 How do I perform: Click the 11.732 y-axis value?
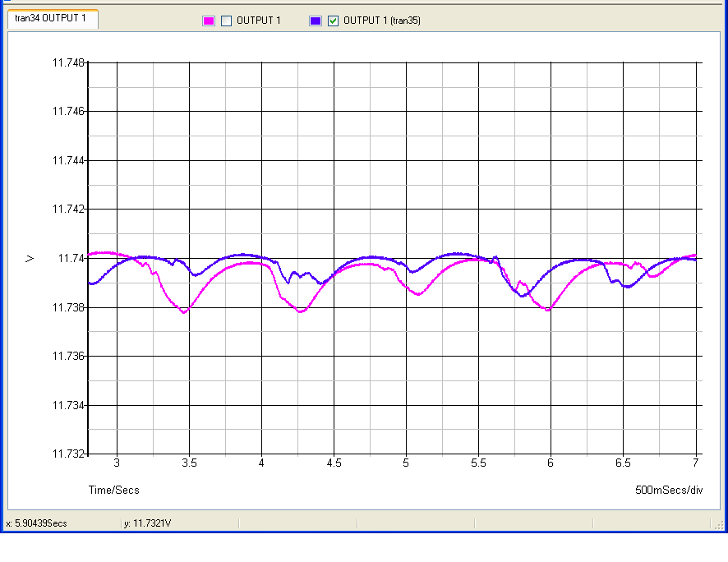click(68, 454)
